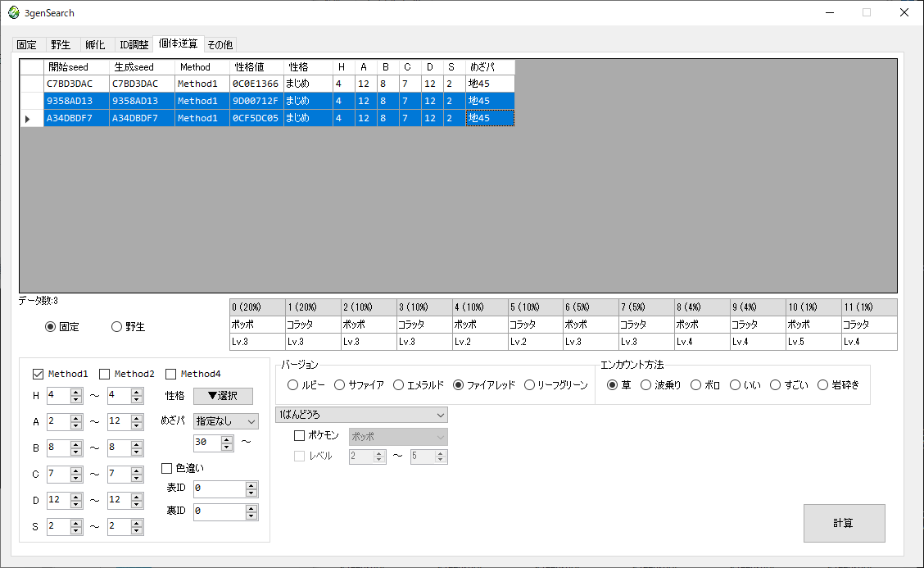The width and height of the screenshot is (924, 568).
Task: Select the row with seed C7BD3DAC
Action: 267,84
